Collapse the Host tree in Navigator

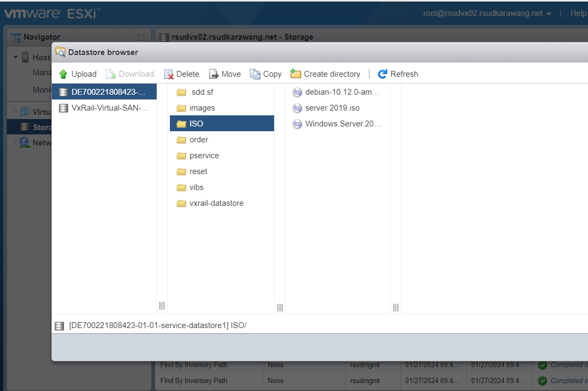[x=16, y=57]
